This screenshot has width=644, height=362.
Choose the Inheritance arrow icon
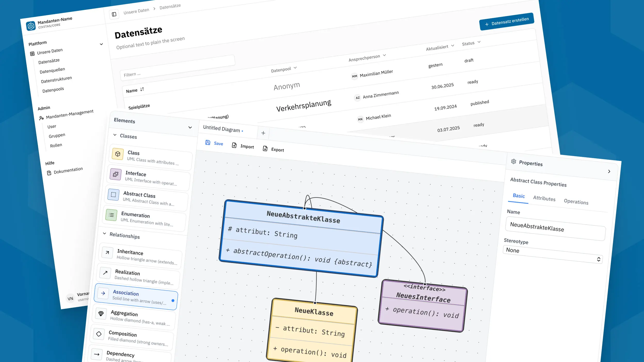tap(107, 252)
